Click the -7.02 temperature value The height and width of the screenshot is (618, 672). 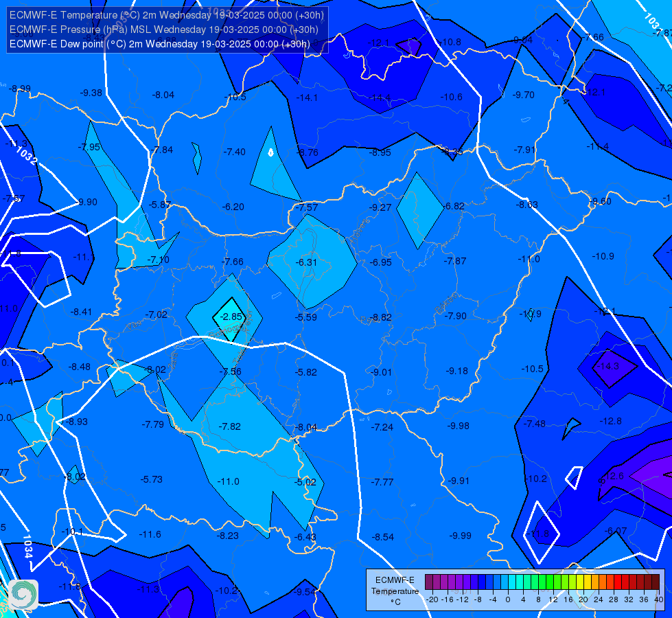(x=157, y=314)
